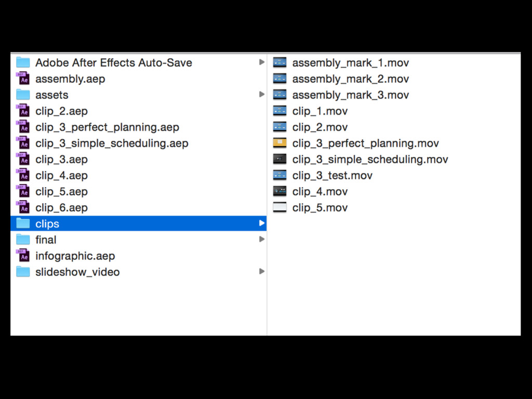
Task: Select clip_3_test.mov file name
Action: 332,176
